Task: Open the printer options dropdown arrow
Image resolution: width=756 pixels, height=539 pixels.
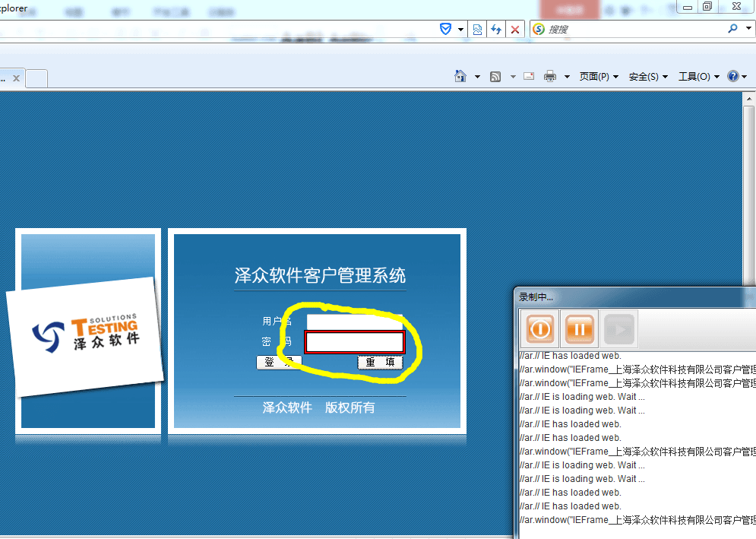Action: 567,77
